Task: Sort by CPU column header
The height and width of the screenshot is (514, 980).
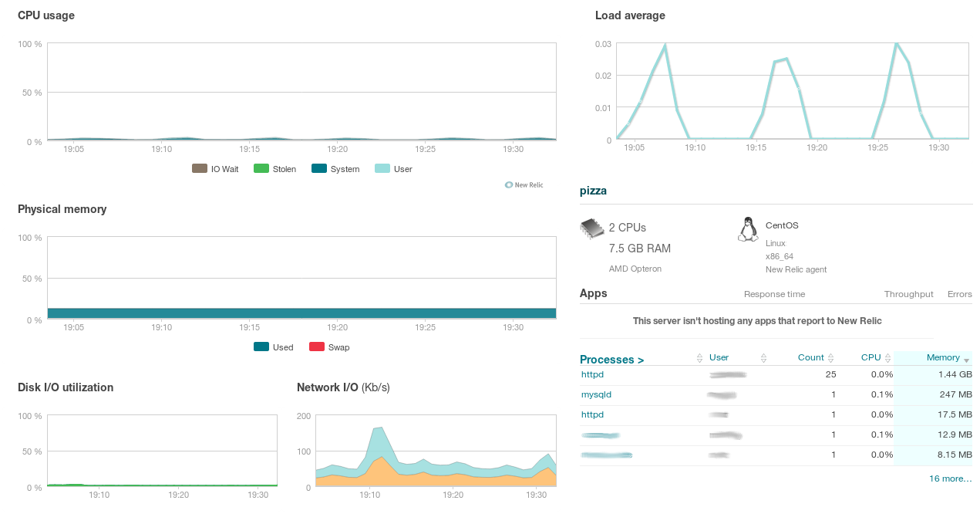Action: click(x=871, y=357)
